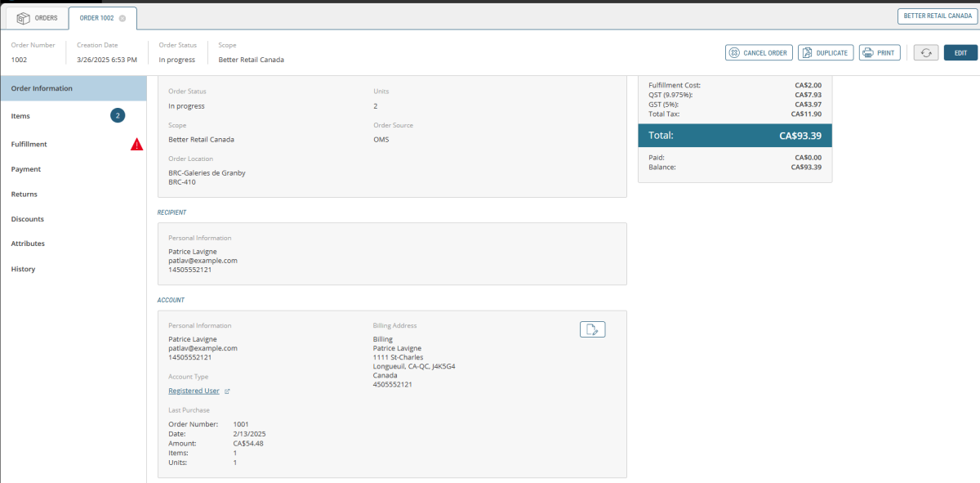980x483 pixels.
Task: Click the external link icon next to Registered User
Action: [227, 391]
